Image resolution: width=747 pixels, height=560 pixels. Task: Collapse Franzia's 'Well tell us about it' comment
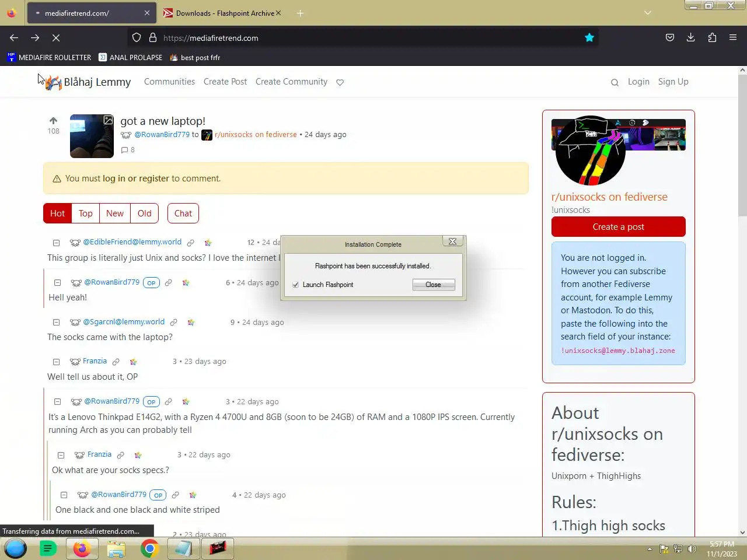[57, 362]
